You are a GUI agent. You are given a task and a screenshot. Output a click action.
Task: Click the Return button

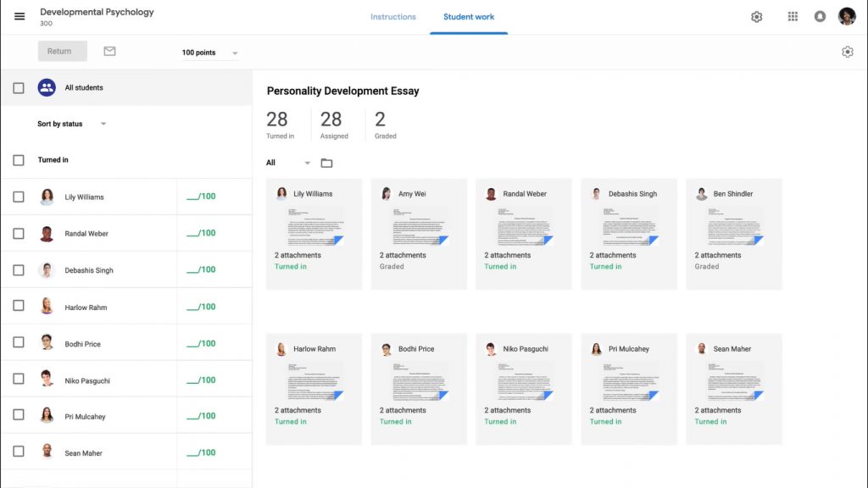(61, 51)
